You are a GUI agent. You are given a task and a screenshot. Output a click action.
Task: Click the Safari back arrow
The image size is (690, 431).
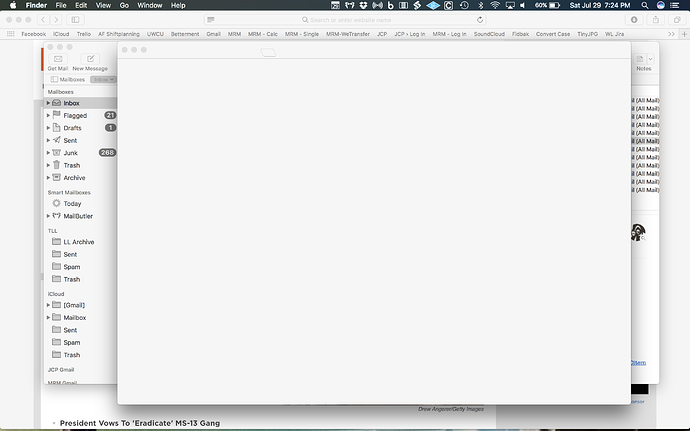click(x=43, y=20)
